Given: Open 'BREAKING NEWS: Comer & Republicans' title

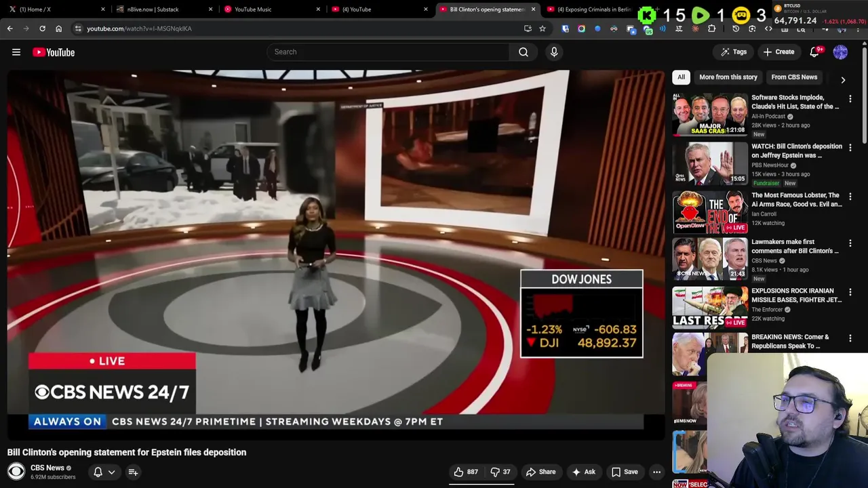Looking at the screenshot, I should tap(790, 341).
